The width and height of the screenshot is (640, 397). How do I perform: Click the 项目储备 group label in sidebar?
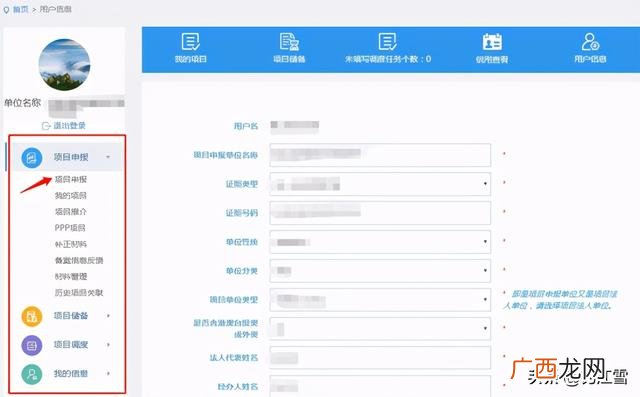(71, 316)
